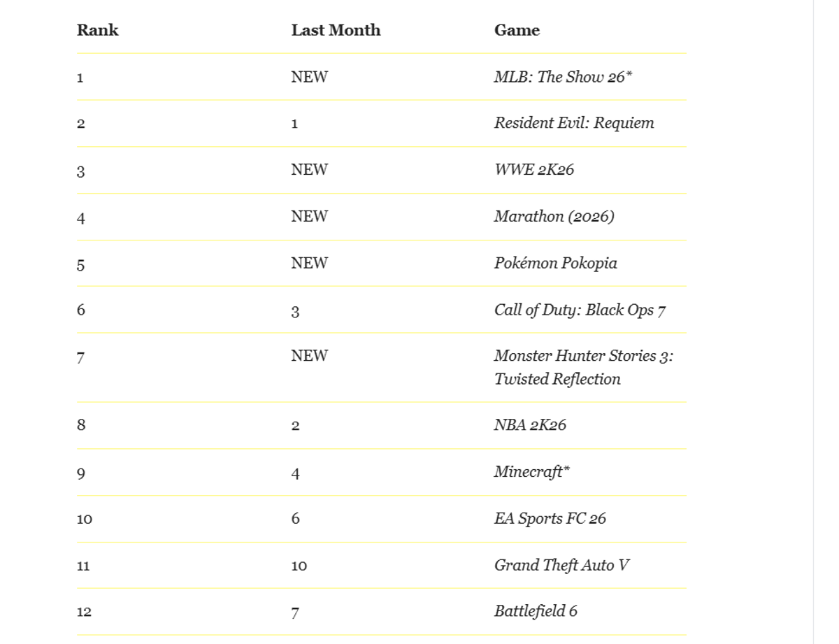Click the Rank column header
839x644 pixels.
pyautogui.click(x=98, y=30)
